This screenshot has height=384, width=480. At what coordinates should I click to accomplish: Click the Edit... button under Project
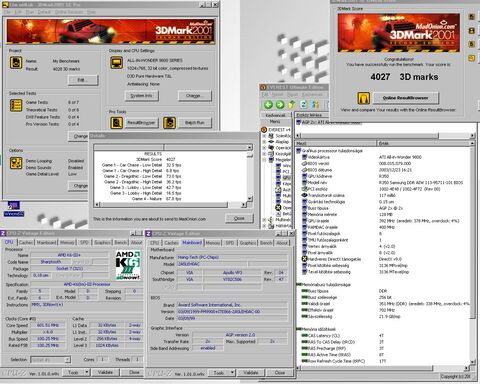click(83, 80)
